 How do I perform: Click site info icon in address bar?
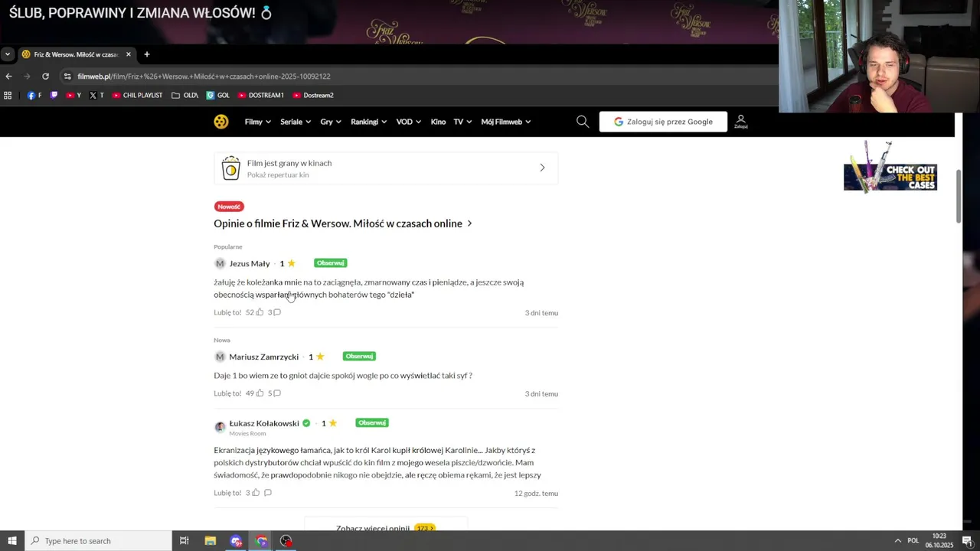coord(67,77)
